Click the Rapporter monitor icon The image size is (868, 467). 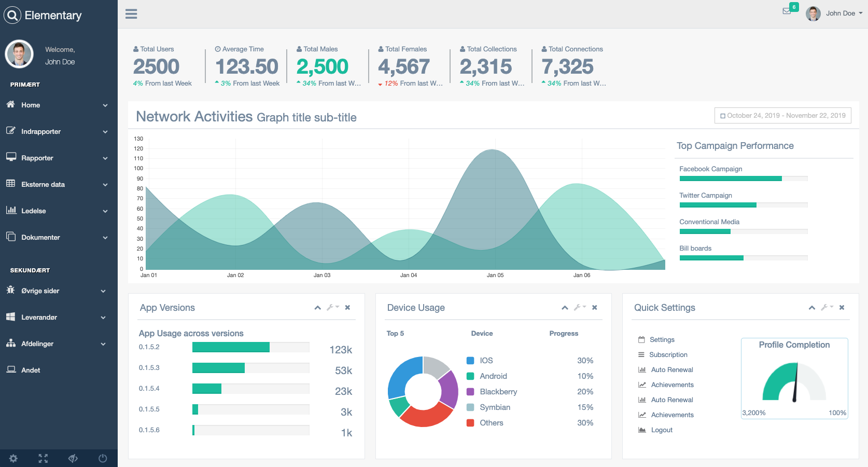click(x=11, y=157)
